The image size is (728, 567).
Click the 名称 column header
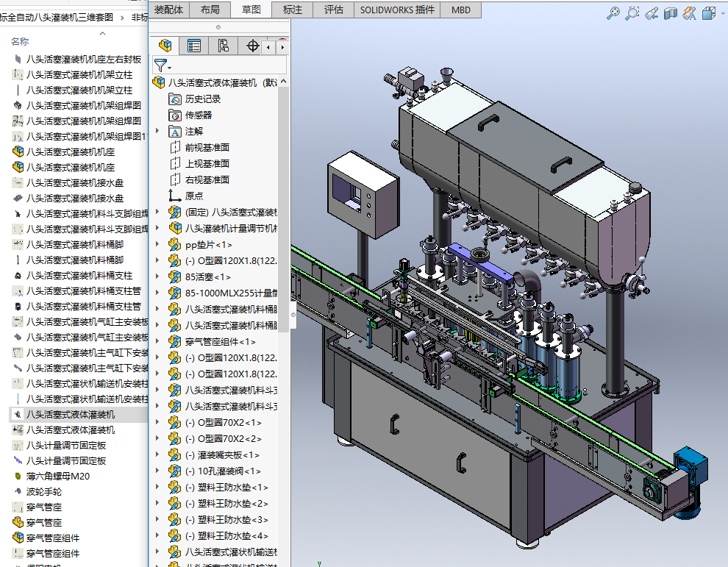point(20,41)
